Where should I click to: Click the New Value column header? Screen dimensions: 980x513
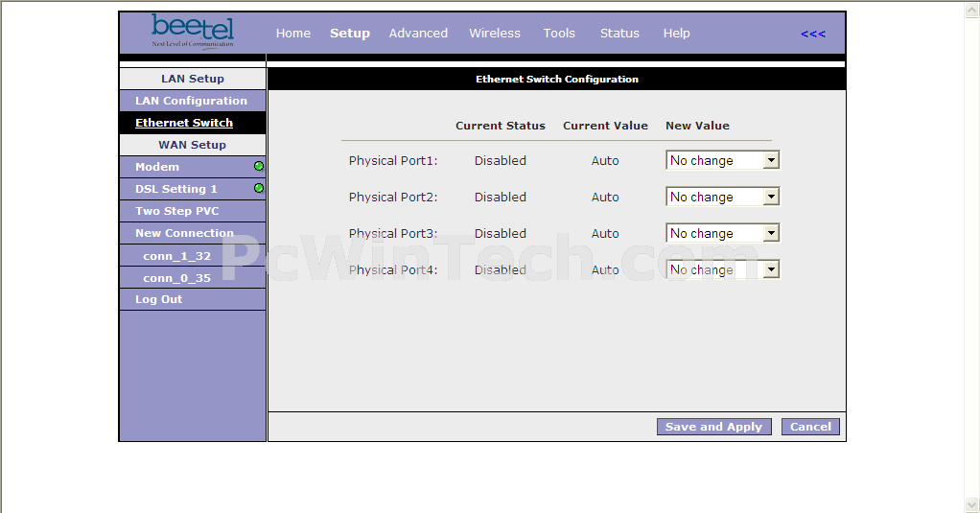[x=697, y=126]
